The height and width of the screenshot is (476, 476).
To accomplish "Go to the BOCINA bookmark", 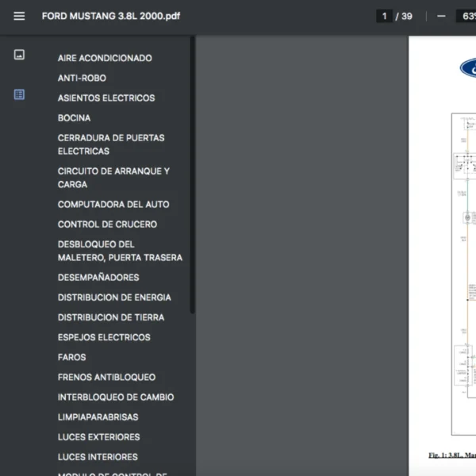I will pos(74,117).
